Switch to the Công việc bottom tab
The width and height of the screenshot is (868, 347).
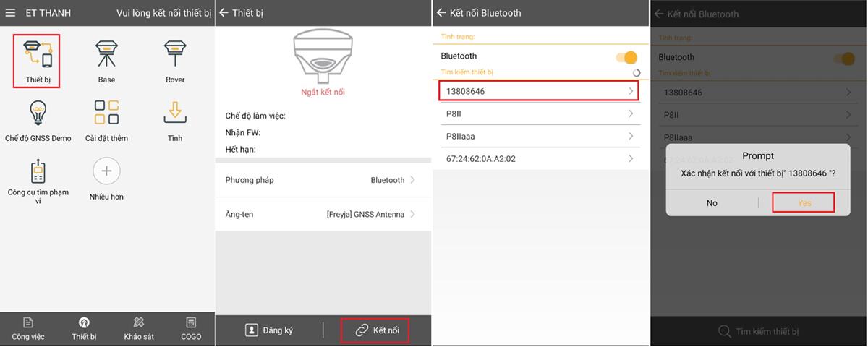[x=27, y=329]
